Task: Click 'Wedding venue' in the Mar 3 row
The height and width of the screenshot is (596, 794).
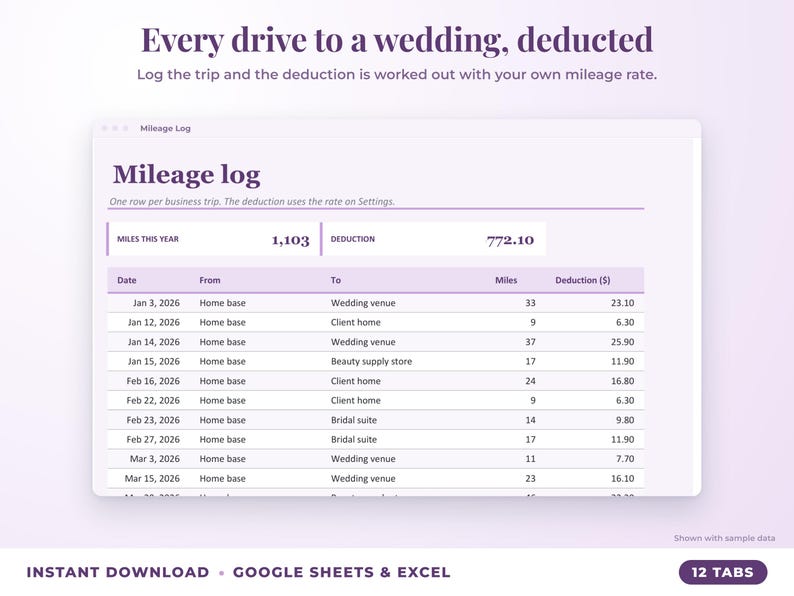Action: (x=363, y=459)
